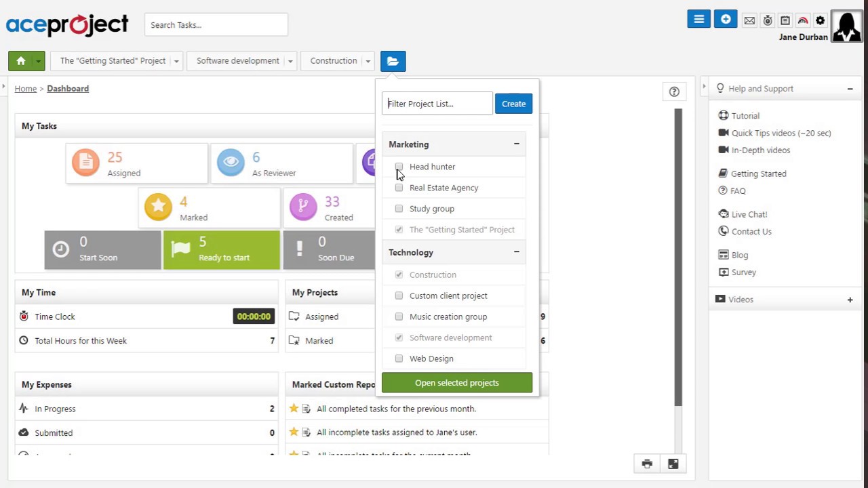This screenshot has height=488, width=868.
Task: Click the print dashboard icon
Action: pos(647,464)
